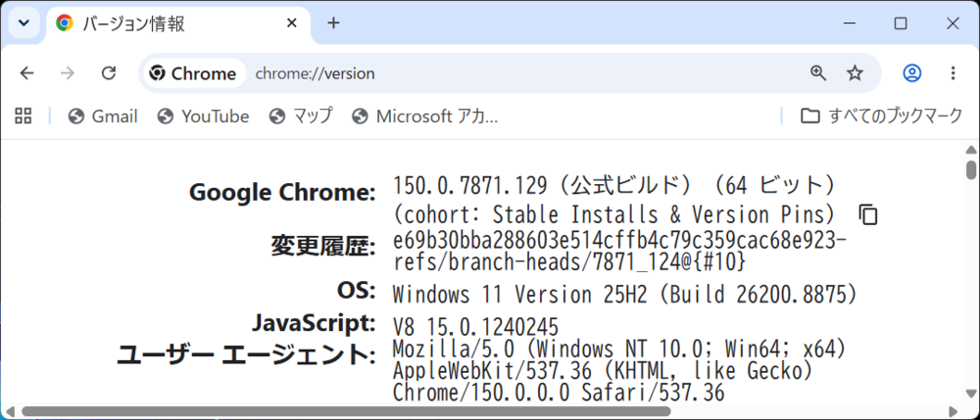Open the YouTube bookmark
The height and width of the screenshot is (420, 980).
204,117
